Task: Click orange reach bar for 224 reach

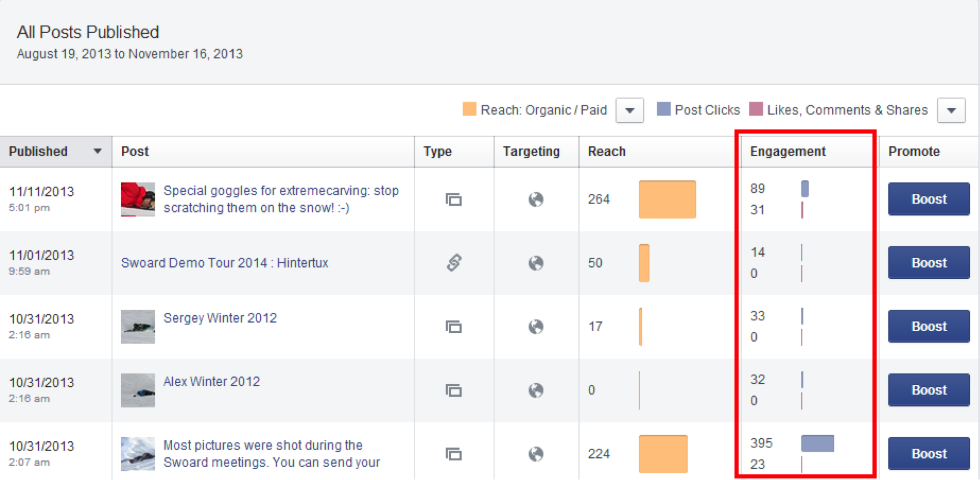Action: [x=663, y=454]
